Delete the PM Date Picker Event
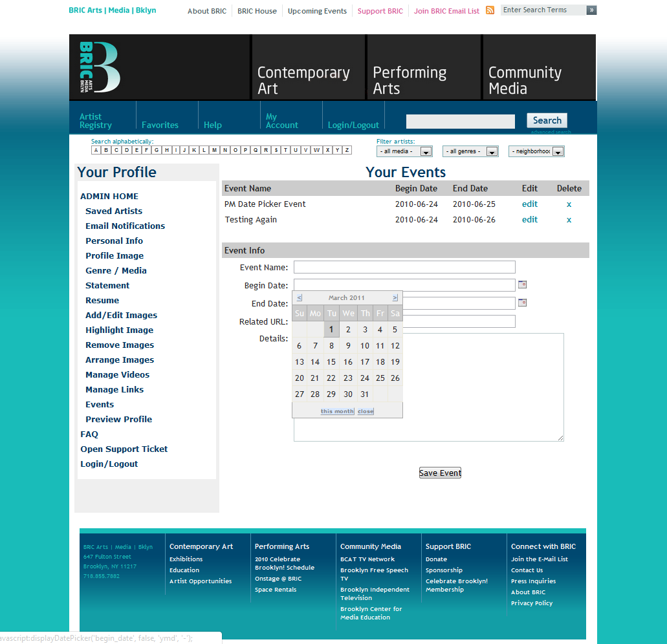 tap(569, 204)
